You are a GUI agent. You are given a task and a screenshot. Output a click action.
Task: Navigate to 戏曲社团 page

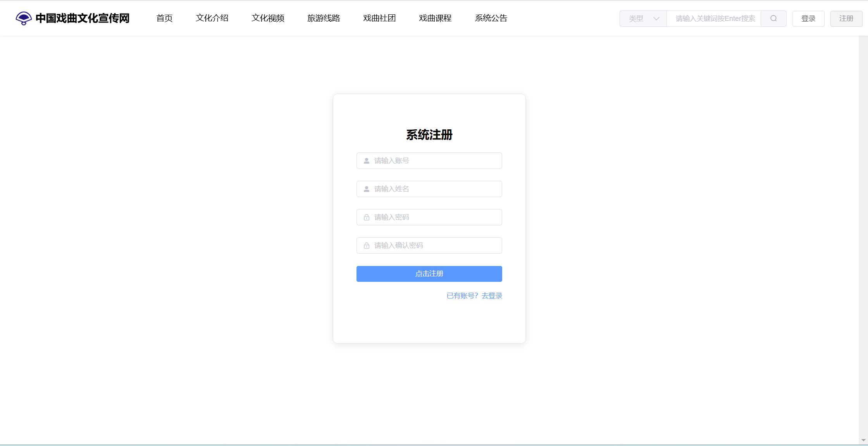pyautogui.click(x=379, y=18)
